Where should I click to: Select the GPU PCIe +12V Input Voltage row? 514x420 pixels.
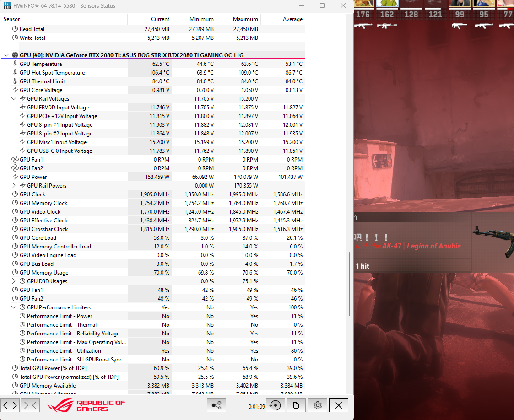[153, 116]
